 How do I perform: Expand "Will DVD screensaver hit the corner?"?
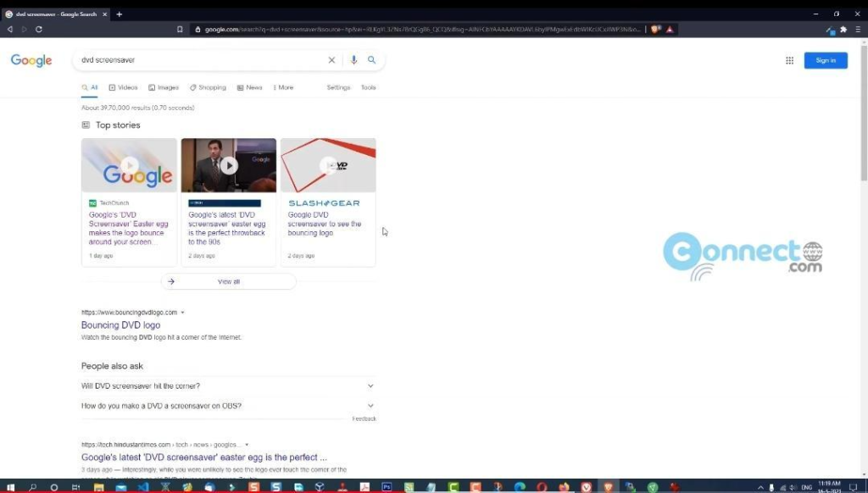370,385
